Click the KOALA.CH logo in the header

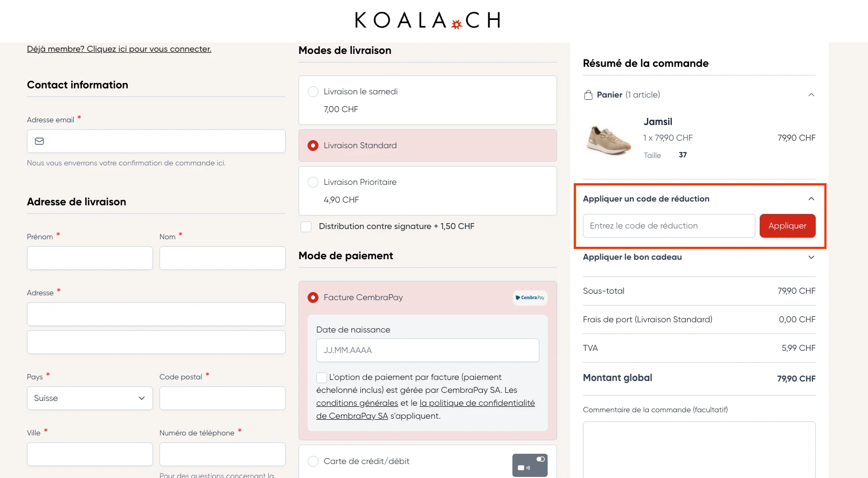pyautogui.click(x=427, y=20)
